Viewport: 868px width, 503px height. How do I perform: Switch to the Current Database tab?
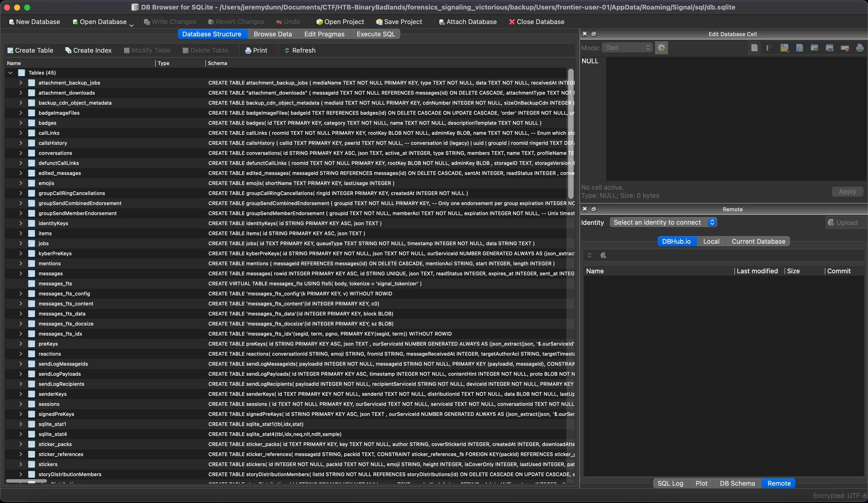pyautogui.click(x=758, y=241)
